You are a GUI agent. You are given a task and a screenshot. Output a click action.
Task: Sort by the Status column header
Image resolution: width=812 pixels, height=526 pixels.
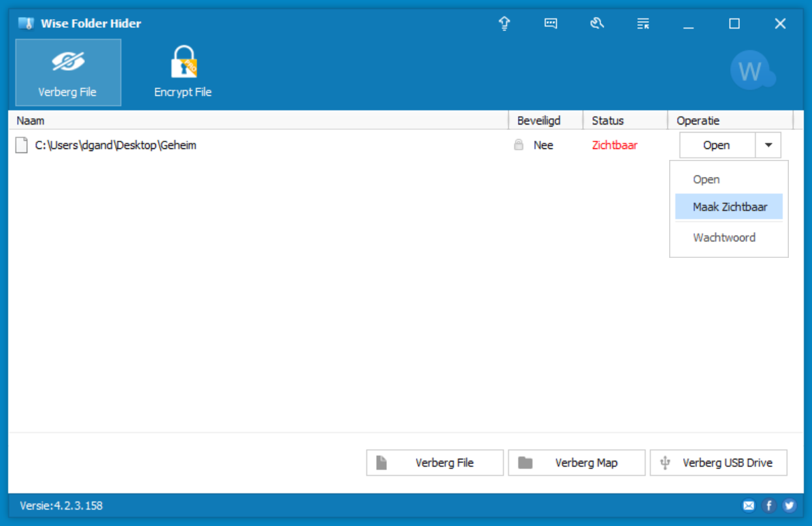pos(626,120)
